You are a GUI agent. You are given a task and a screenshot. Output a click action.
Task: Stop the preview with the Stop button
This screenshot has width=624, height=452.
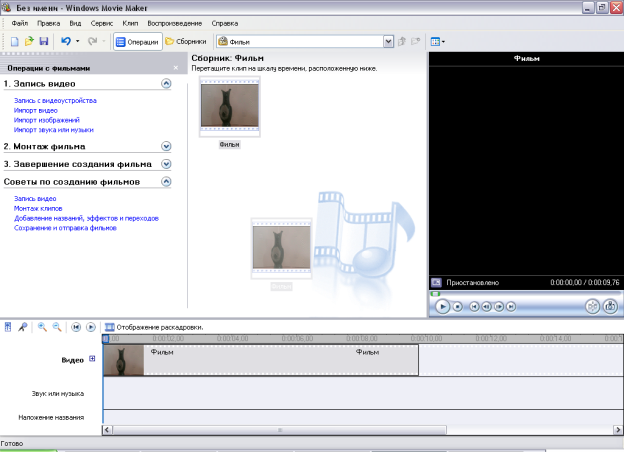coord(458,306)
